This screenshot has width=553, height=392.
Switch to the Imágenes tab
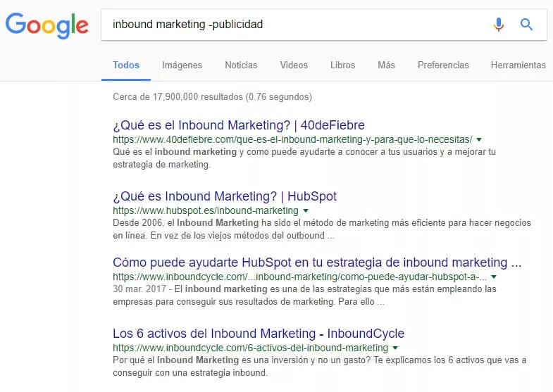[x=182, y=65]
